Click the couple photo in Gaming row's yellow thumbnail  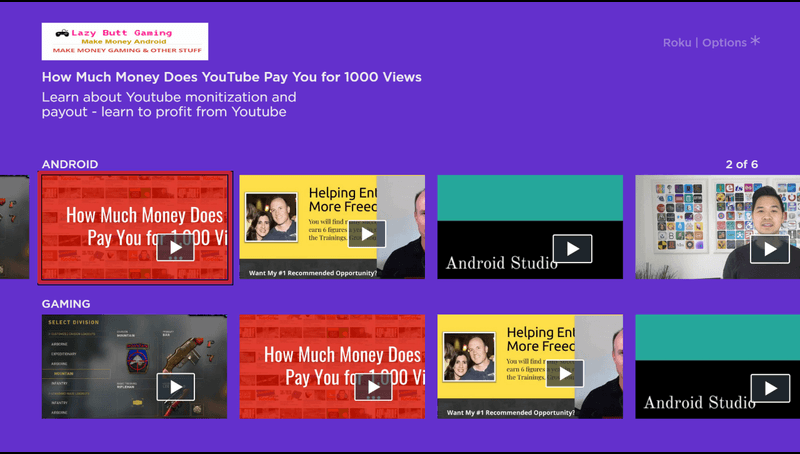[x=469, y=357]
